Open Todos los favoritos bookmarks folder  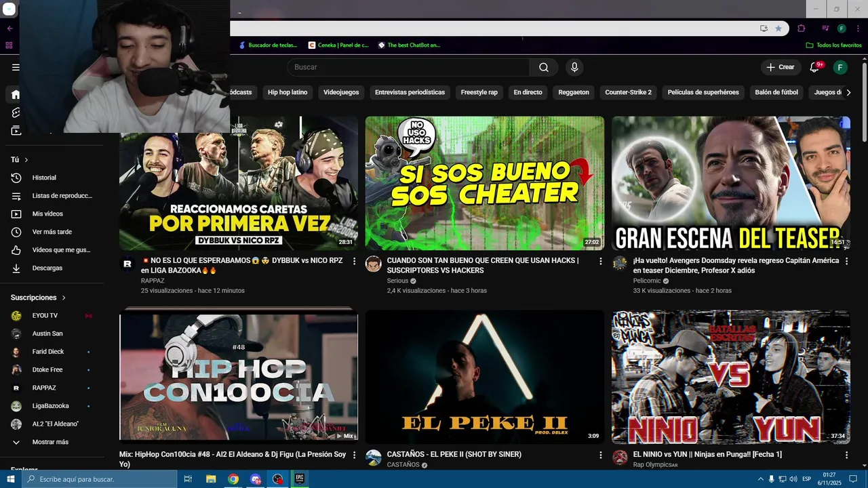[x=833, y=45]
